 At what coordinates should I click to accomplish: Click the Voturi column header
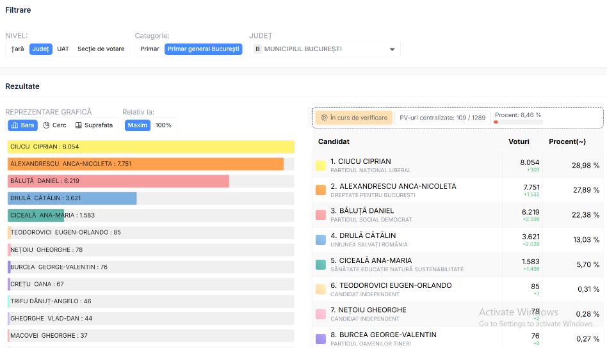coord(519,141)
